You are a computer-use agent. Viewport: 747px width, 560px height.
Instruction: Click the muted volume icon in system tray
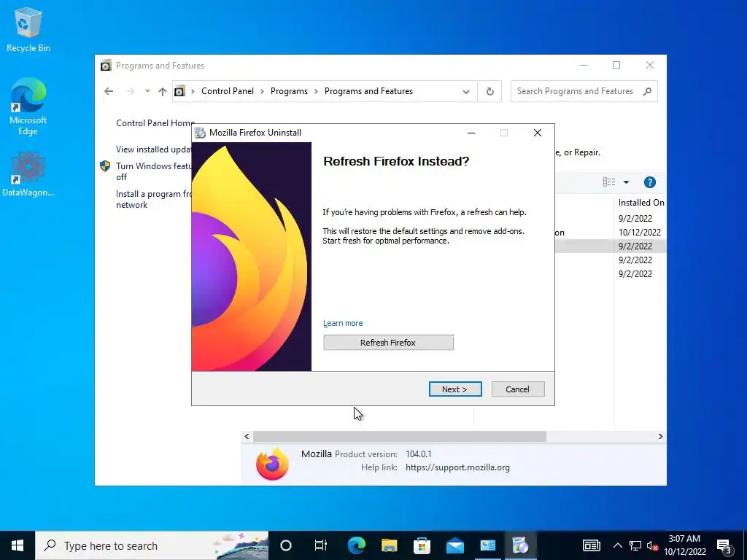pos(652,545)
